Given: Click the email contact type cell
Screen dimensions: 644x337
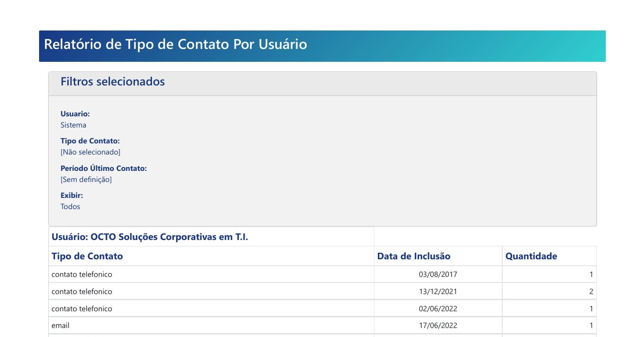Looking at the screenshot, I should 60,325.
